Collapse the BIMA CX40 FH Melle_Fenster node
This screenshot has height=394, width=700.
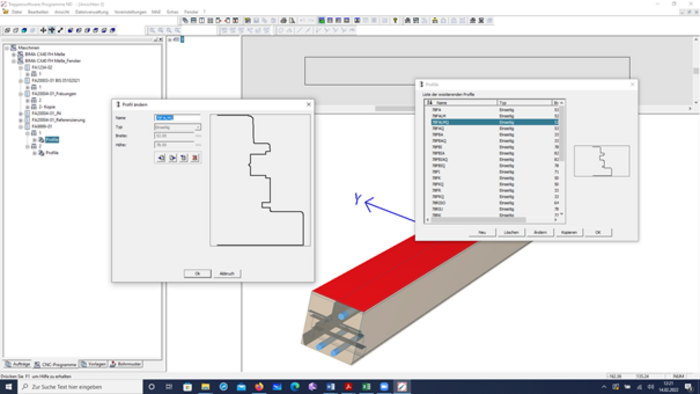(13, 61)
